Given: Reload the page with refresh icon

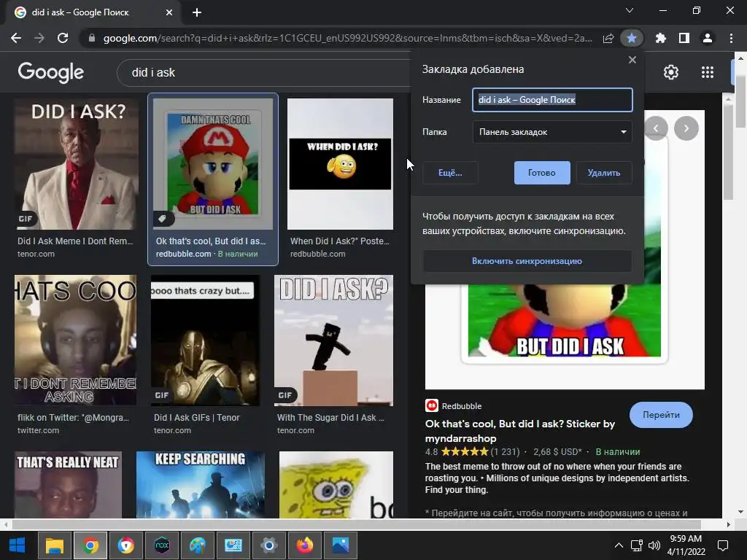Looking at the screenshot, I should 63,38.
